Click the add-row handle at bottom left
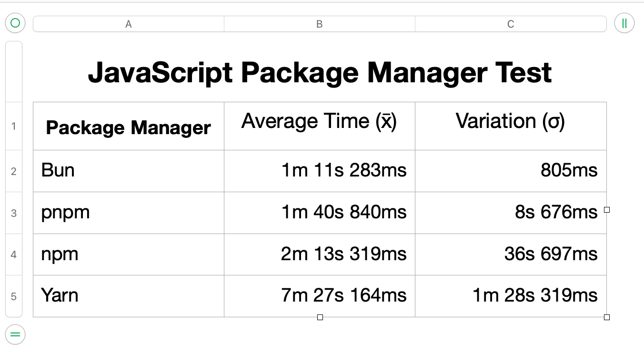Image resolution: width=644 pixels, height=352 pixels. pos(15,334)
